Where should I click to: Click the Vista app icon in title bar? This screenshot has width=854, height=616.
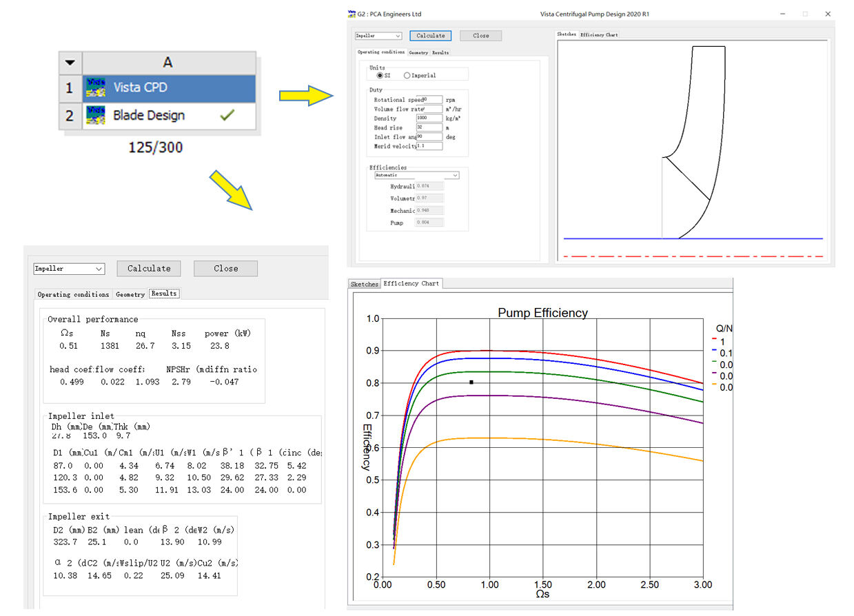coord(352,14)
